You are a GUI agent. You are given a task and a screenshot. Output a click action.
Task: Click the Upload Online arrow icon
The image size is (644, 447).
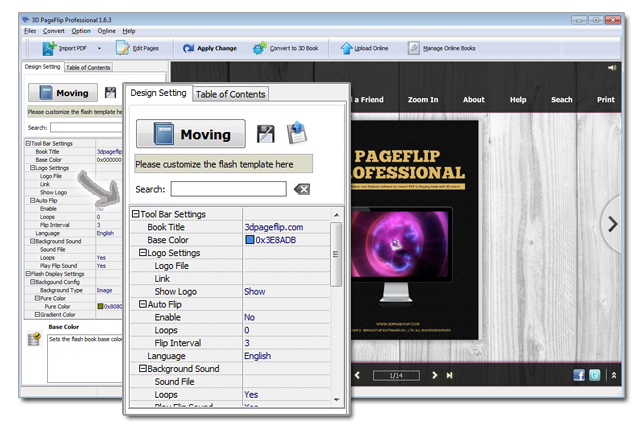[x=346, y=48]
